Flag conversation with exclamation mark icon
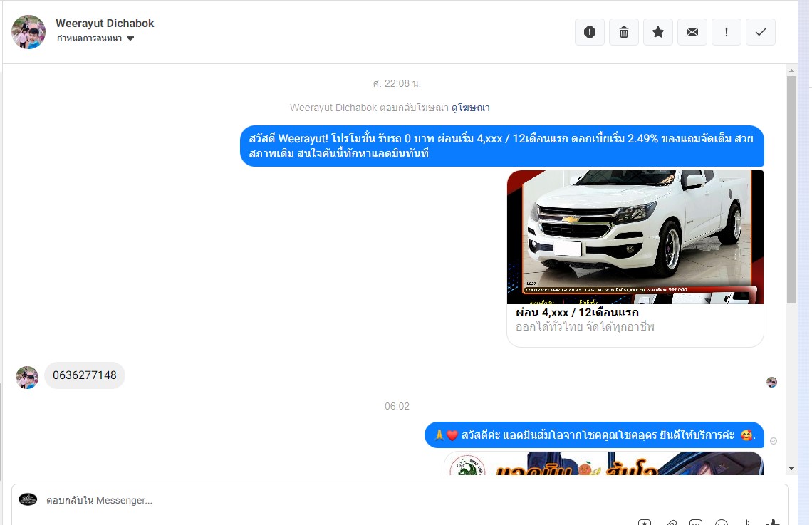The image size is (812, 525). (726, 32)
